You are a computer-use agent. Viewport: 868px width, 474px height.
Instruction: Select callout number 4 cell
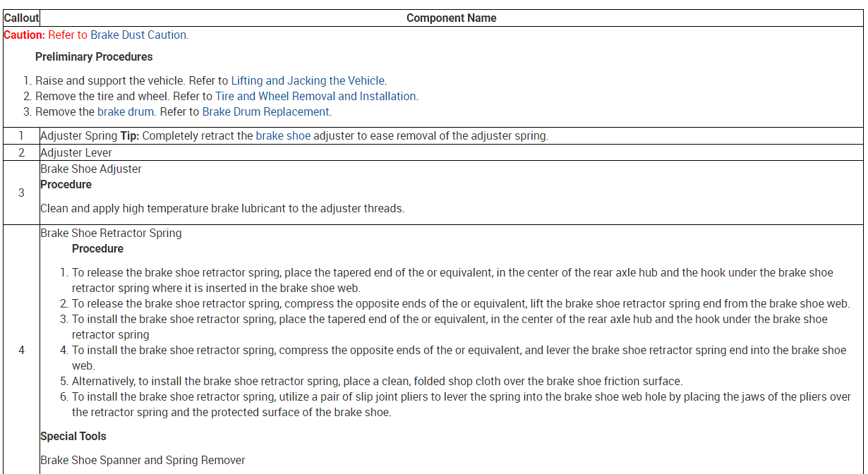click(21, 350)
